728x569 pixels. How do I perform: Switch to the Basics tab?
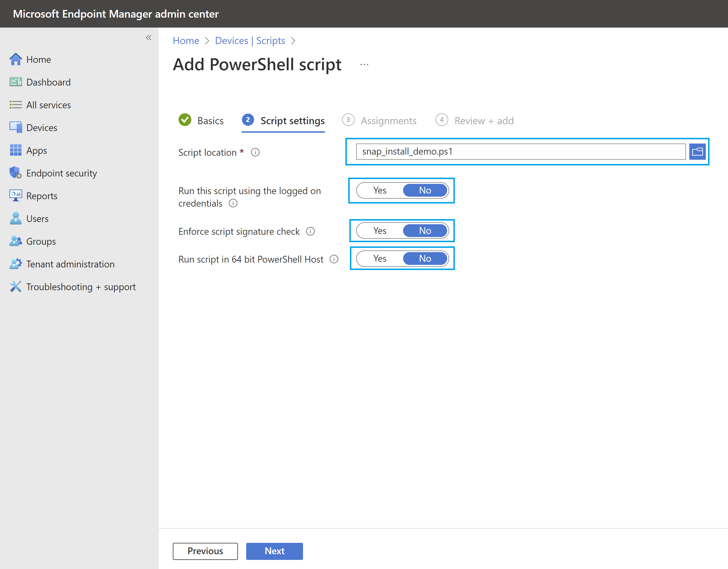[x=210, y=120]
